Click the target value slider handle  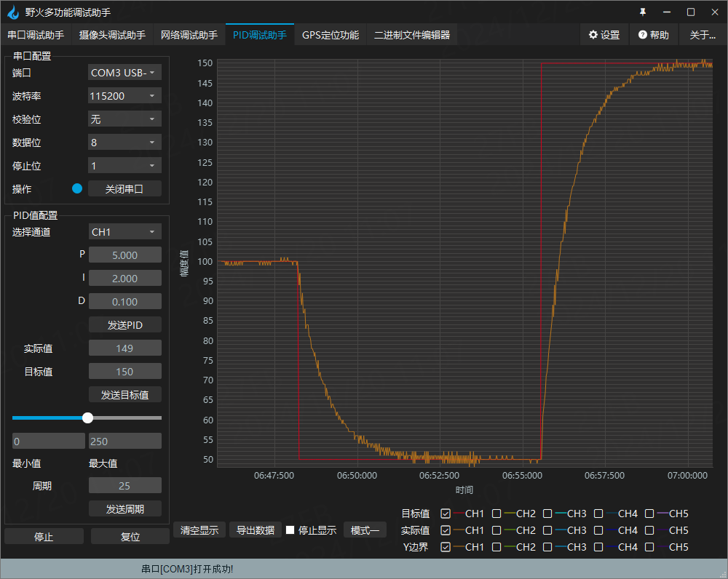88,418
